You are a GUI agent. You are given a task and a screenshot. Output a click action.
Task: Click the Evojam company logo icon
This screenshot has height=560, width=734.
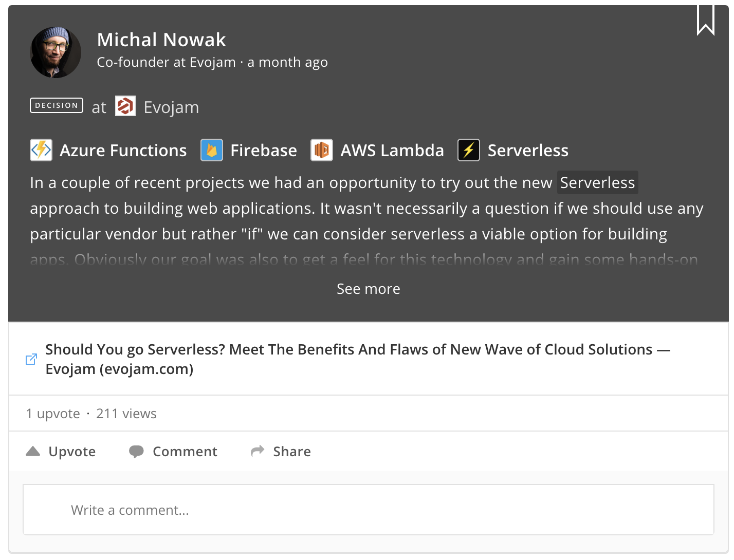click(x=125, y=106)
